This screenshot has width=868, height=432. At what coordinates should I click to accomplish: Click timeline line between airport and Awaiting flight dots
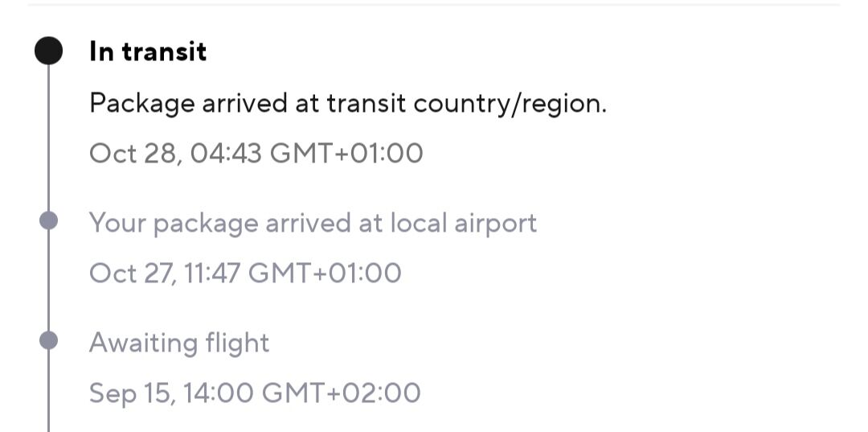point(48,282)
